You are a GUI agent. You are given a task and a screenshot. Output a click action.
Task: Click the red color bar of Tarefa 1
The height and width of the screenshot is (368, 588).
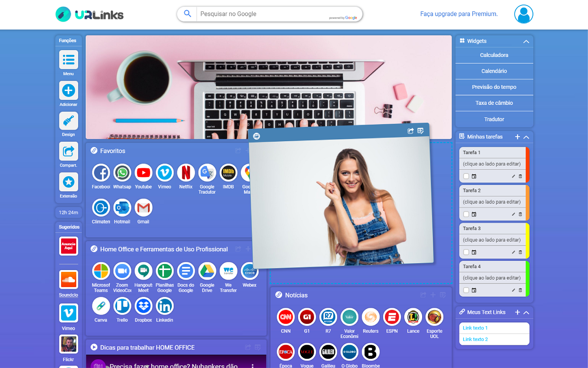point(528,164)
